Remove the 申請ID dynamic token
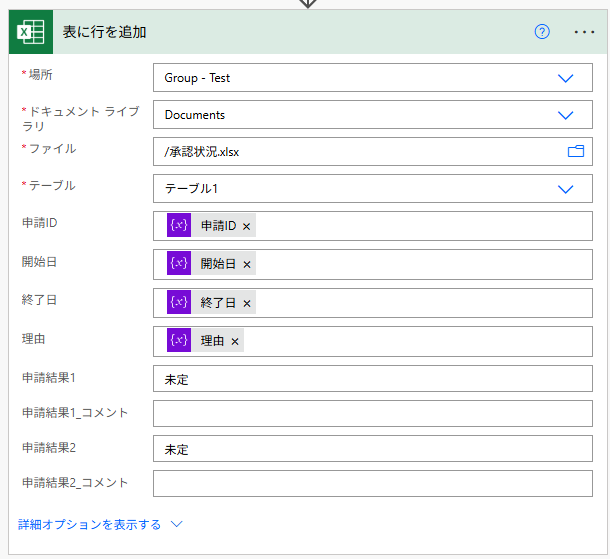 point(246,226)
